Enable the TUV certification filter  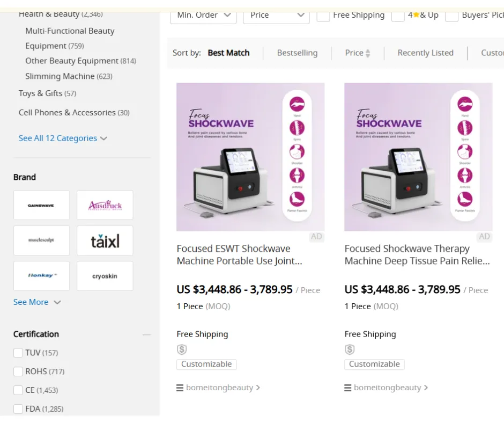coord(18,353)
